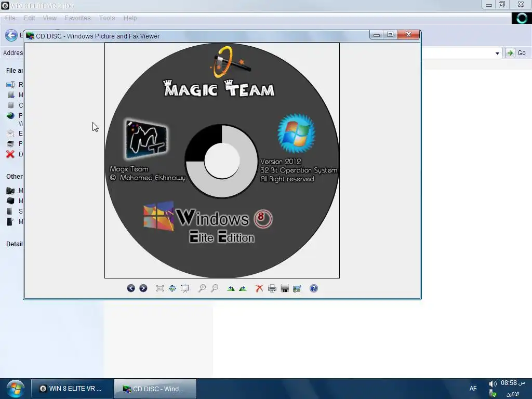Maximize the Picture and Fax Viewer window
Image resolution: width=532 pixels, height=399 pixels.
point(390,35)
